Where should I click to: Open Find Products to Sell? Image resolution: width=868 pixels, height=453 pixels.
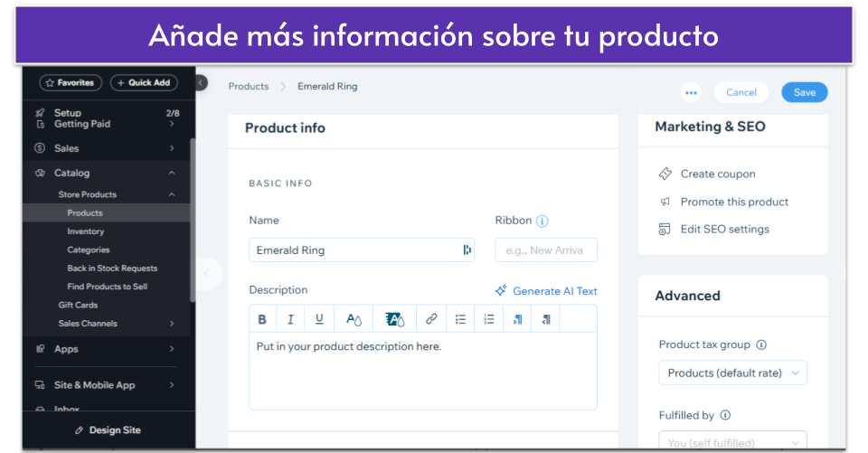pyautogui.click(x=107, y=287)
